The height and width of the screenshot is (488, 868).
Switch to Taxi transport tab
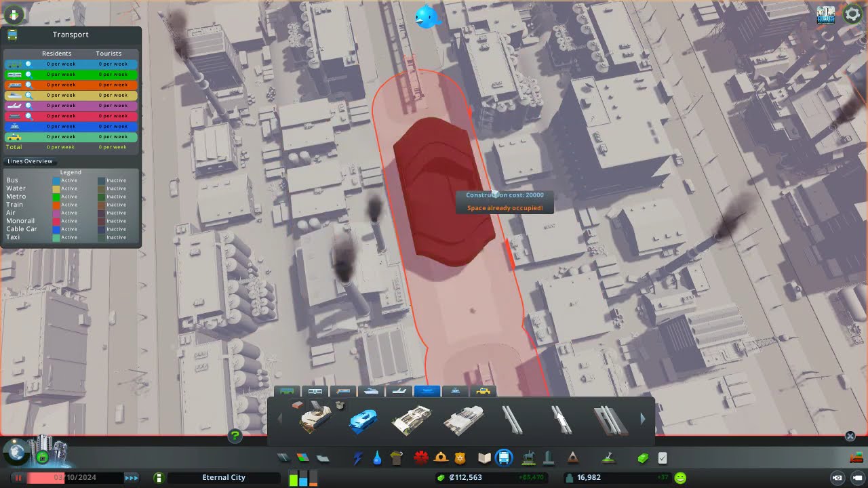coord(484,391)
